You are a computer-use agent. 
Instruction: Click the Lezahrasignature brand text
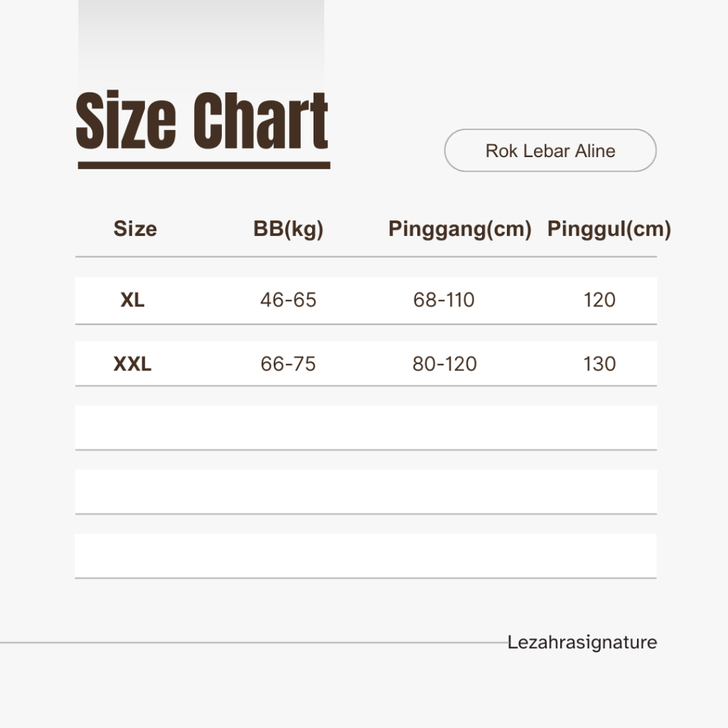click(x=582, y=643)
